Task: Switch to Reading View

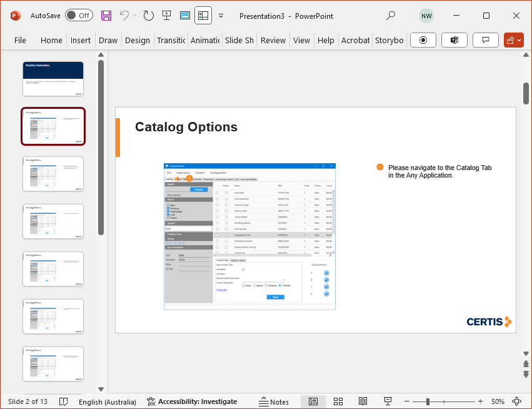Action: [363, 401]
